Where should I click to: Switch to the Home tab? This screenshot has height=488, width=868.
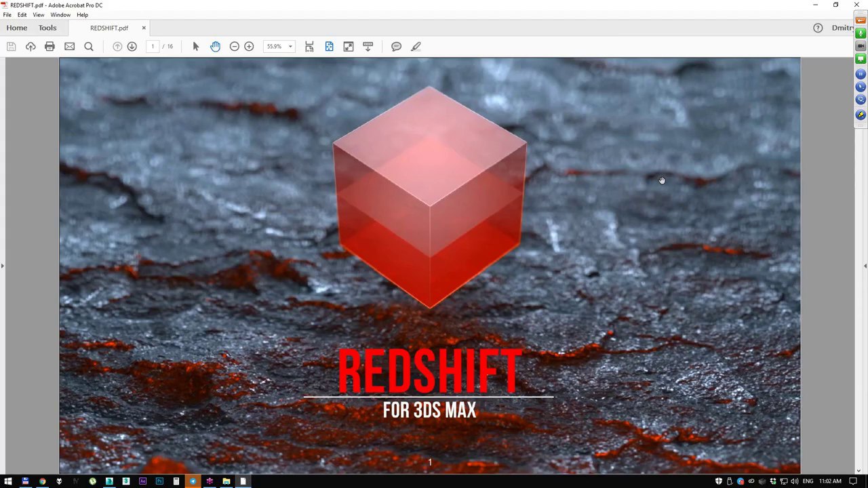[x=17, y=28]
